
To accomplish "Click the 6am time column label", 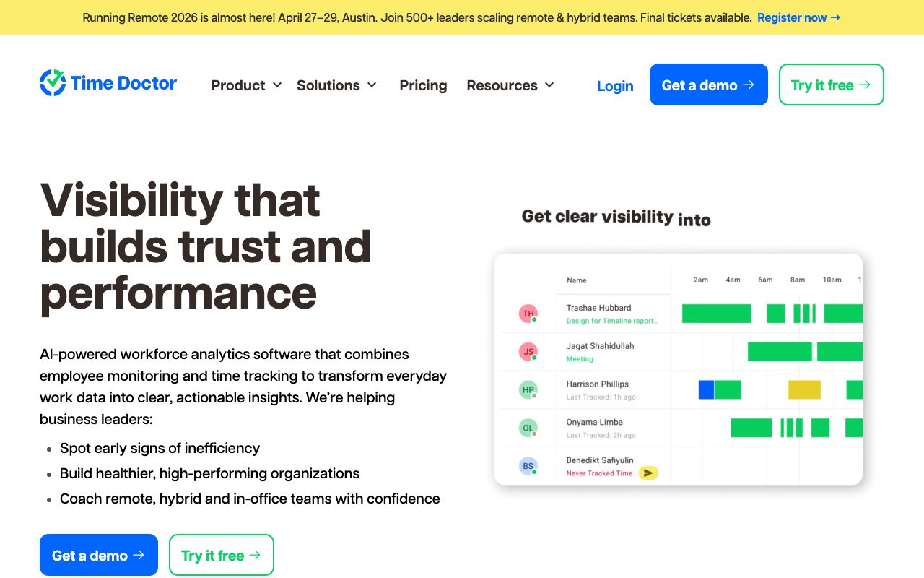I will 765,280.
